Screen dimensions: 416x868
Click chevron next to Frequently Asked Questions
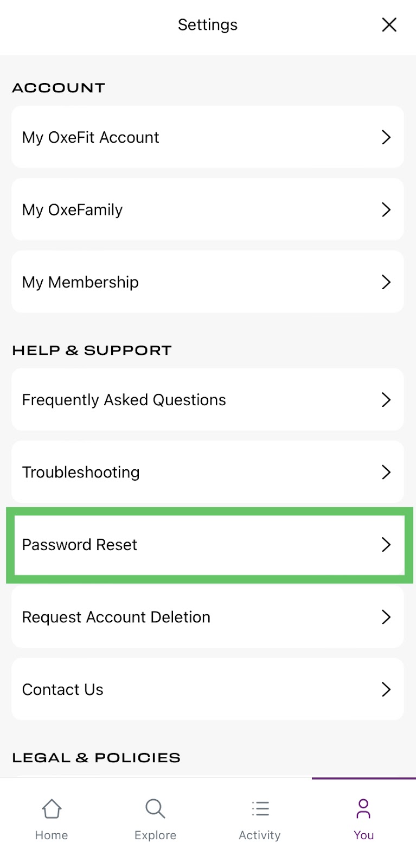click(x=386, y=400)
